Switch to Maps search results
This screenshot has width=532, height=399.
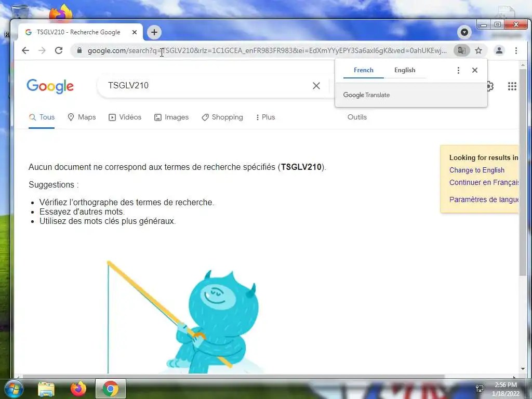click(82, 117)
